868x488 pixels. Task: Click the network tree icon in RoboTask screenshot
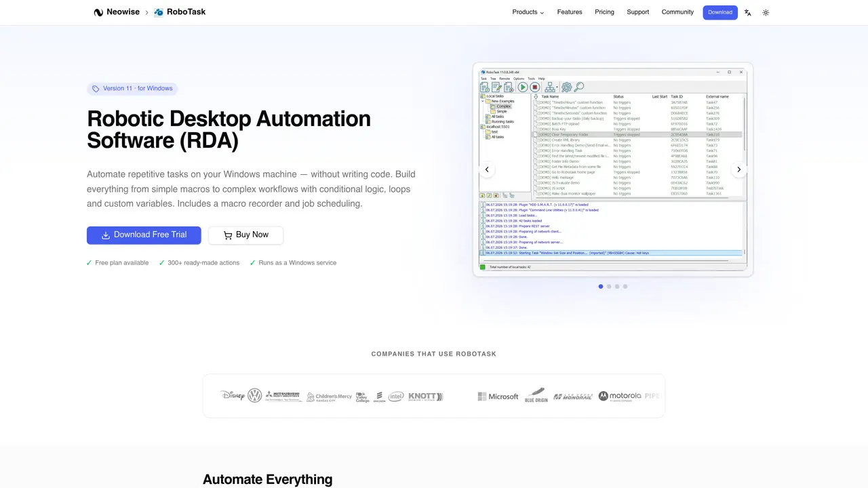[550, 87]
